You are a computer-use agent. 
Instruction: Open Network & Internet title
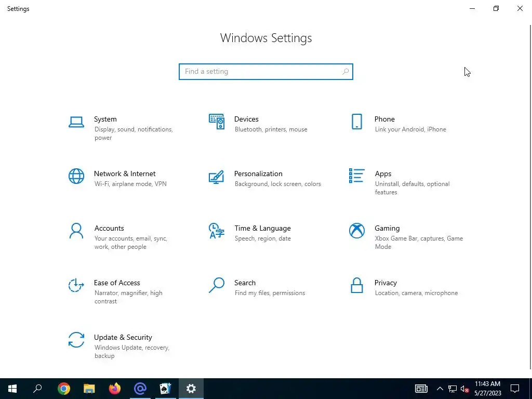pos(125,174)
